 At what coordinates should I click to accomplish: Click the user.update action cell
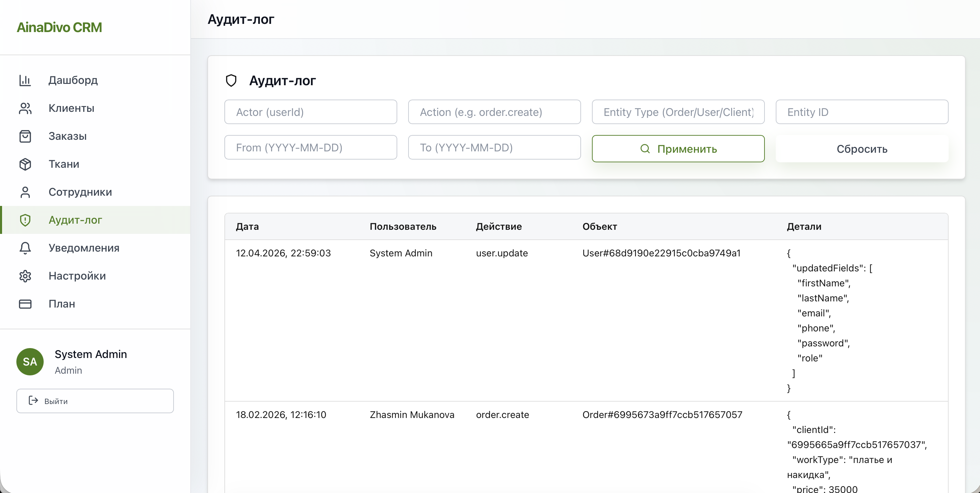pyautogui.click(x=502, y=253)
